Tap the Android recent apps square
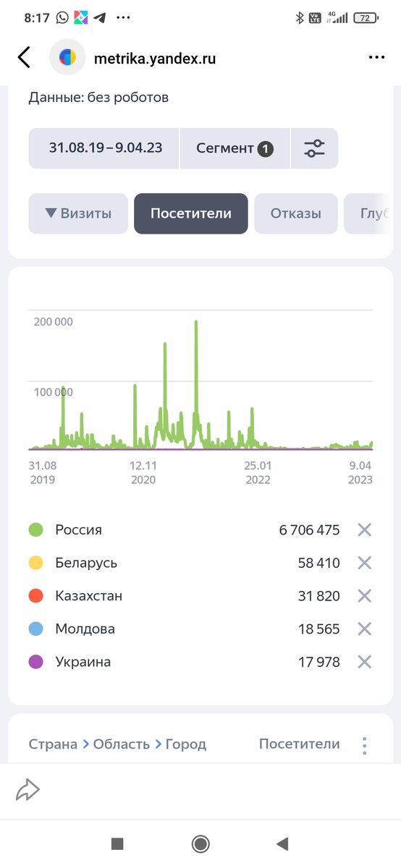This screenshot has height=868, width=401. click(117, 843)
